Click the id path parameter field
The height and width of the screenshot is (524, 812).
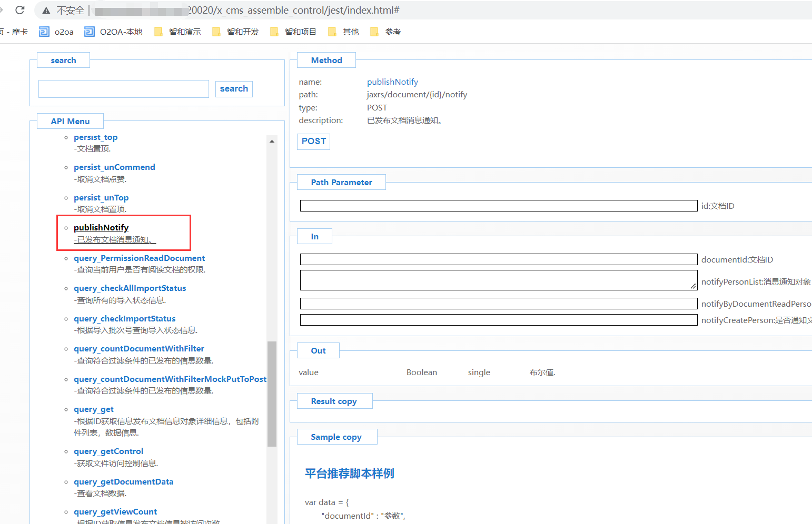[x=498, y=206]
